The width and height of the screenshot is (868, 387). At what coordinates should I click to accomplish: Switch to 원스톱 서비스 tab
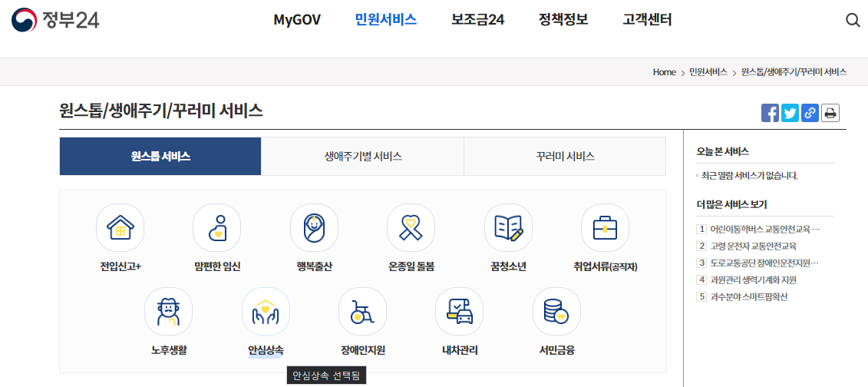coord(160,156)
